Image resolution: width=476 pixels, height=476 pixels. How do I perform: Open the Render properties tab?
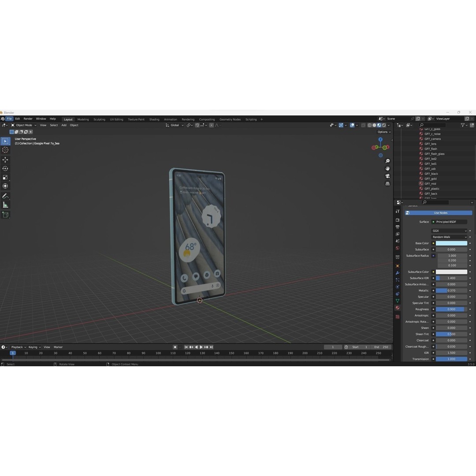(398, 220)
